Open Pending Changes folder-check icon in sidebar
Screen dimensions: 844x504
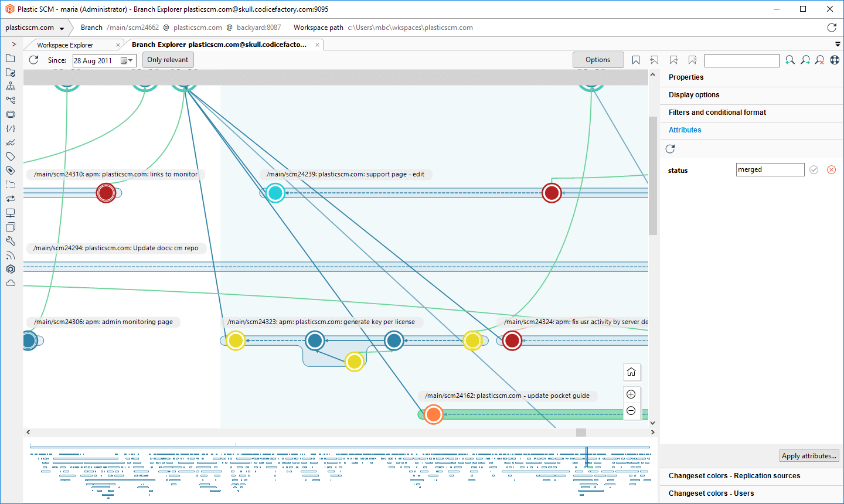click(x=10, y=72)
